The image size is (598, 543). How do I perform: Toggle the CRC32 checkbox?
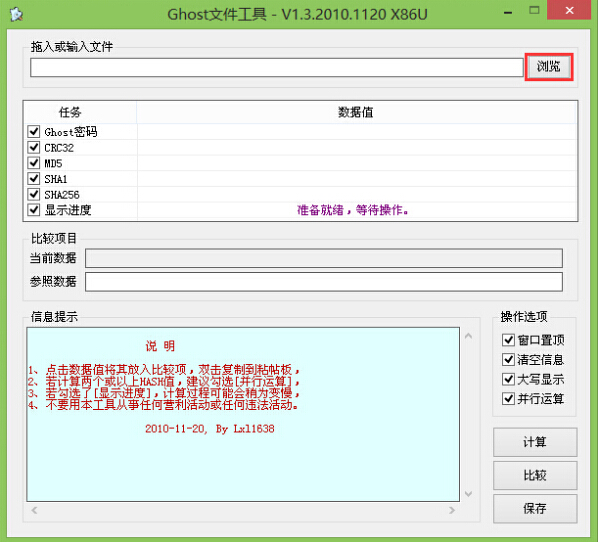(x=34, y=147)
